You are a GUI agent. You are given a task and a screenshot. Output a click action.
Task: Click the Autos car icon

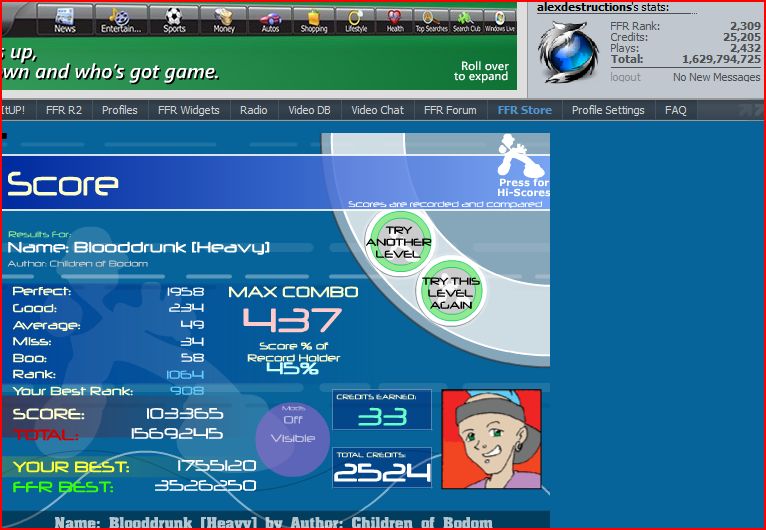[270, 20]
